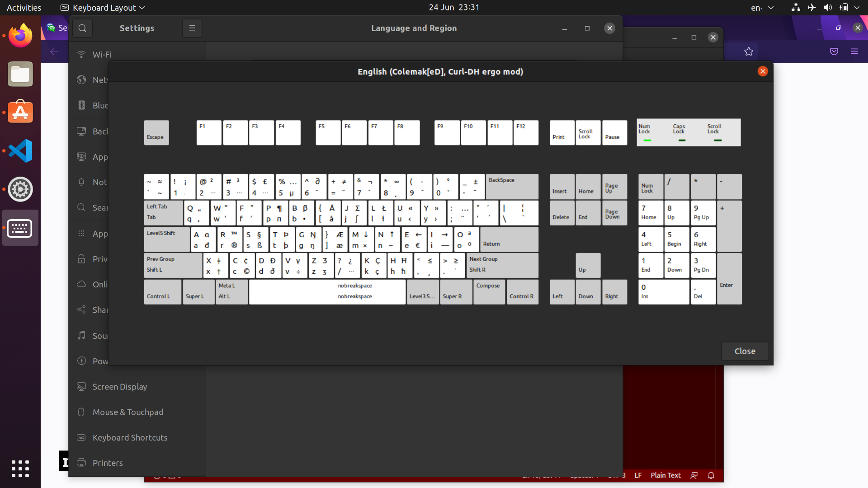The height and width of the screenshot is (488, 868).
Task: Open the Keyboard Layout app menu
Action: (103, 8)
